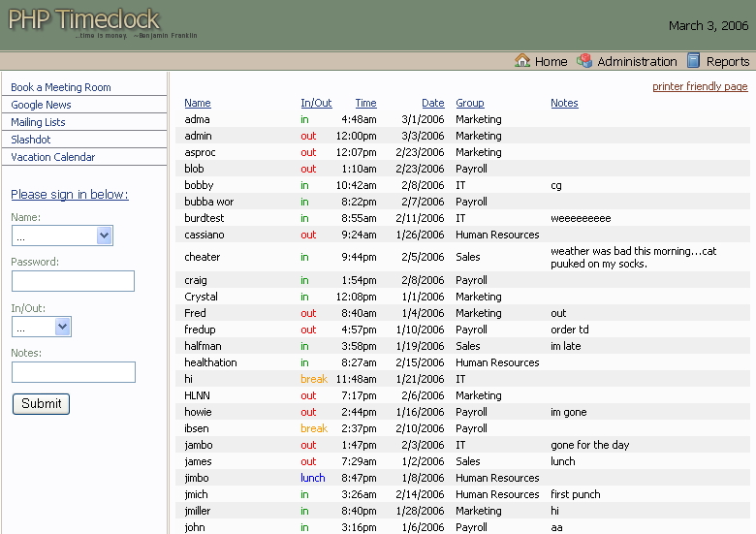The height and width of the screenshot is (534, 756).
Task: Open the printer friendly page link
Action: pyautogui.click(x=700, y=86)
